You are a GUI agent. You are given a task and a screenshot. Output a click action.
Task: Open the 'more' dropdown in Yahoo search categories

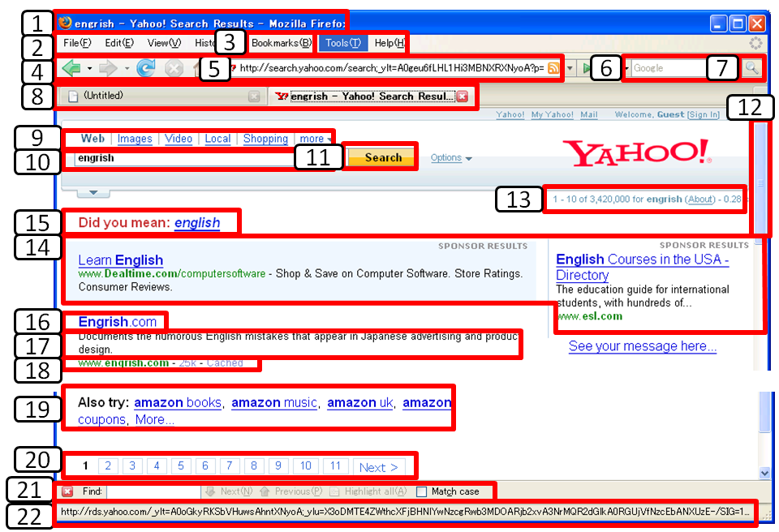coord(315,139)
